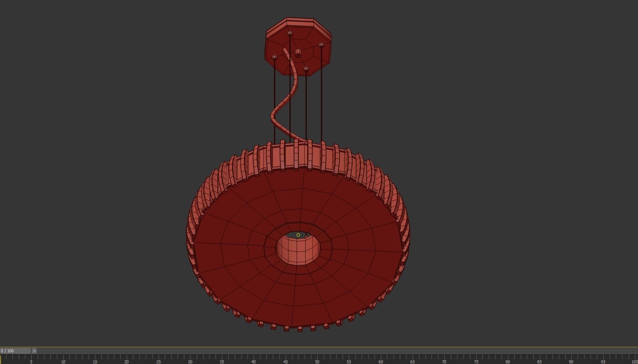Jump to frame 95 on the timeline
This screenshot has height=364, width=638.
603,362
